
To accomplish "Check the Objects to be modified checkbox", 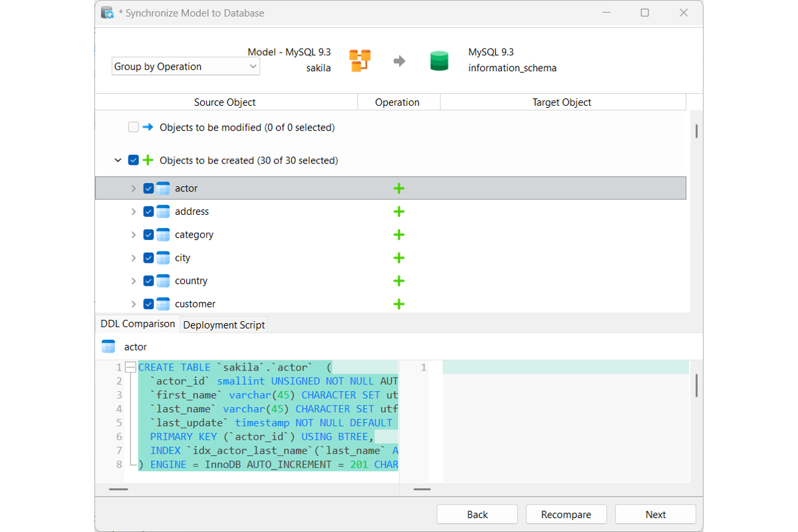I will point(133,127).
